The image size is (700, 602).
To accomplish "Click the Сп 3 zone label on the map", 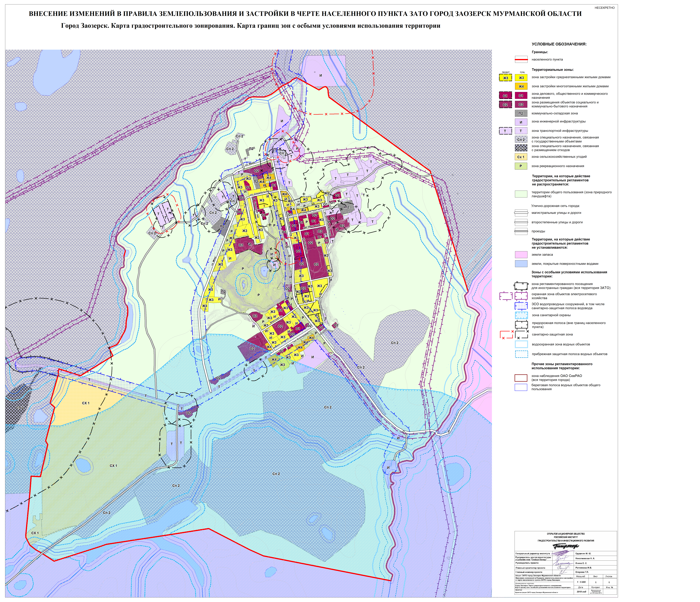I will [20, 408].
